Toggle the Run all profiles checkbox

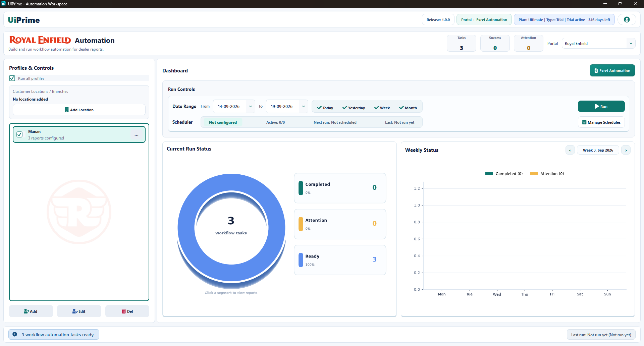pos(12,78)
